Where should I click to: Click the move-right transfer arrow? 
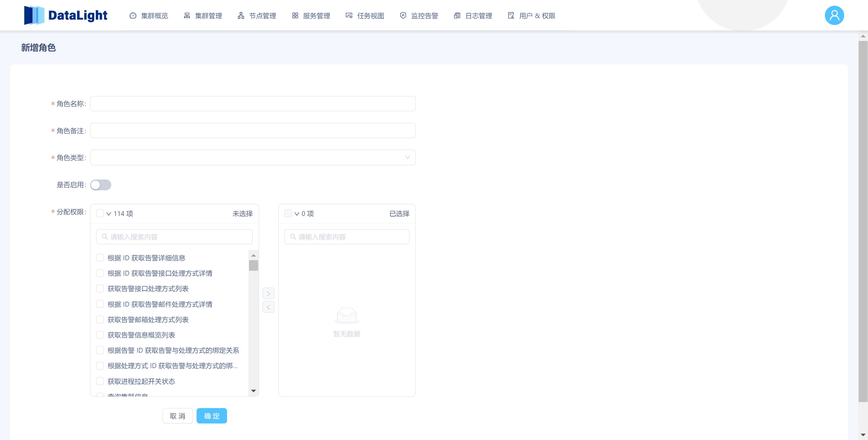(x=268, y=294)
